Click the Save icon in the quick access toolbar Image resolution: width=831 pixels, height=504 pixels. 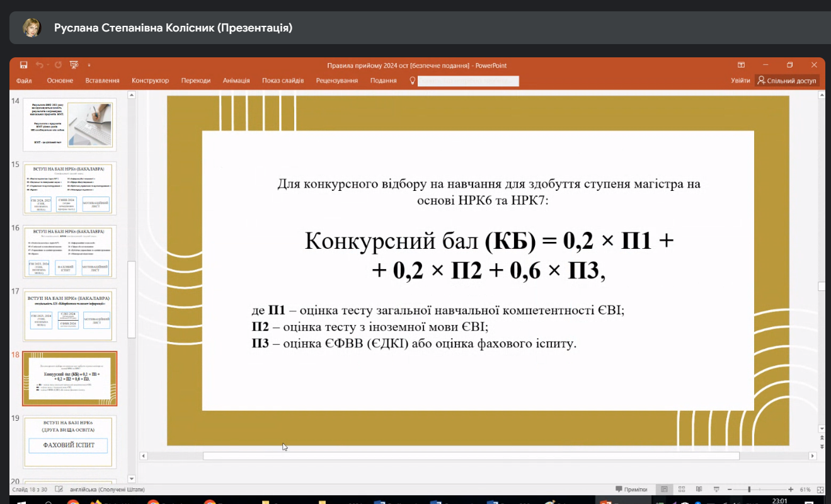coord(23,65)
